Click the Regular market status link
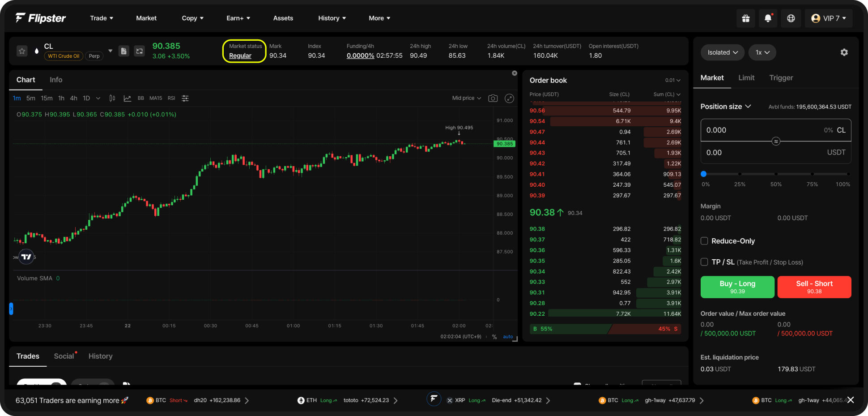Viewport: 868px width, 416px height. [240, 56]
